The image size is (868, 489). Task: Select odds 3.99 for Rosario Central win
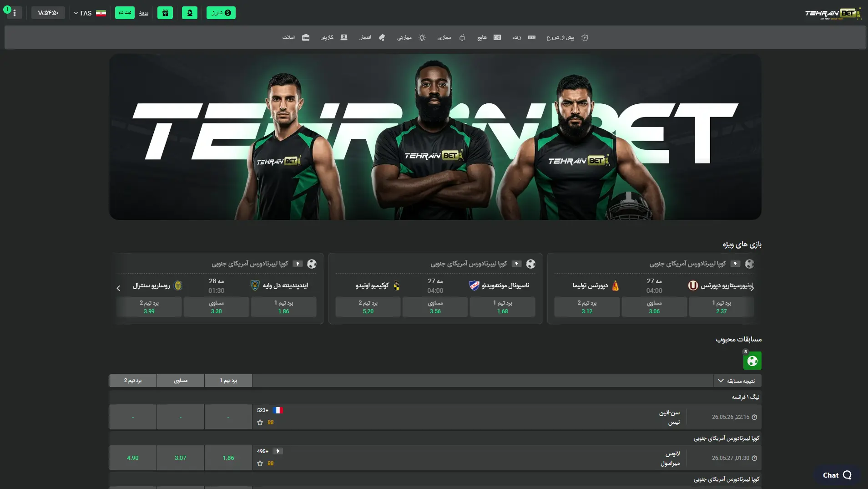coord(149,307)
